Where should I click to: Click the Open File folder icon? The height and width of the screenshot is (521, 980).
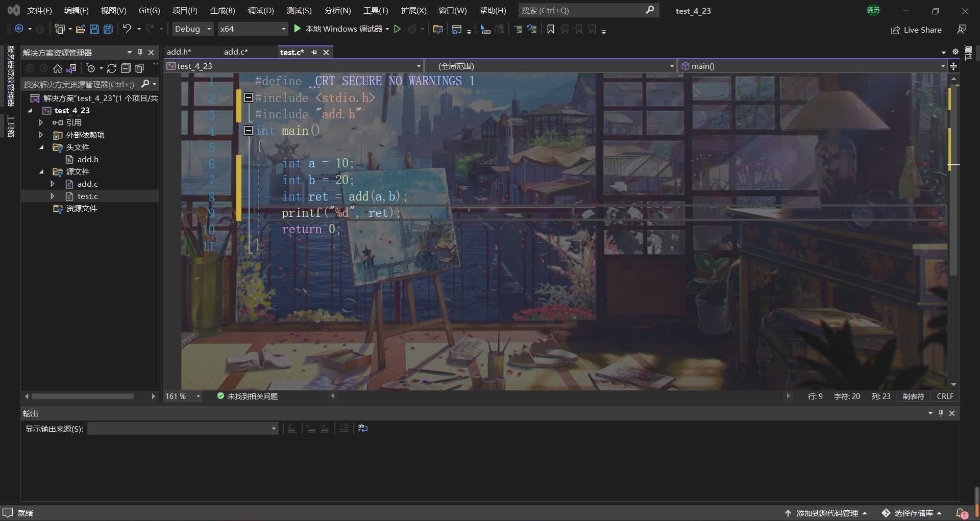point(80,29)
